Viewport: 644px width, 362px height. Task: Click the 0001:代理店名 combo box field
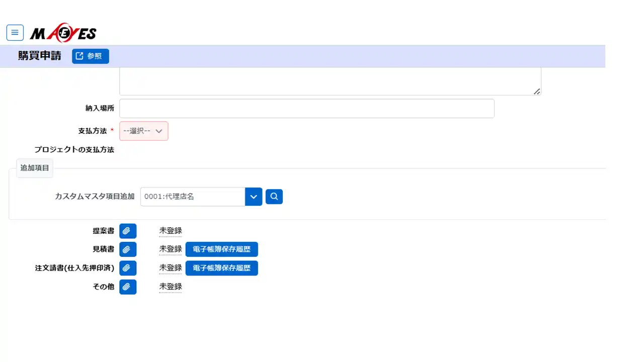pos(193,197)
